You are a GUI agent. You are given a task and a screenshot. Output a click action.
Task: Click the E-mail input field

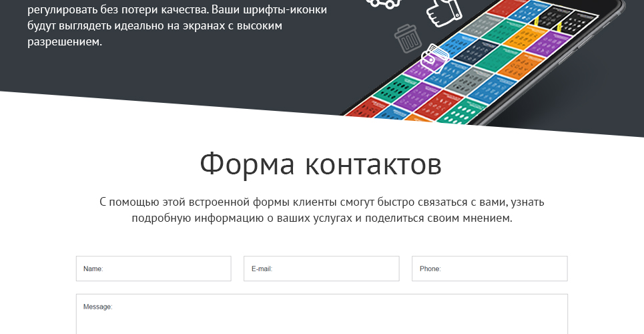(x=321, y=269)
